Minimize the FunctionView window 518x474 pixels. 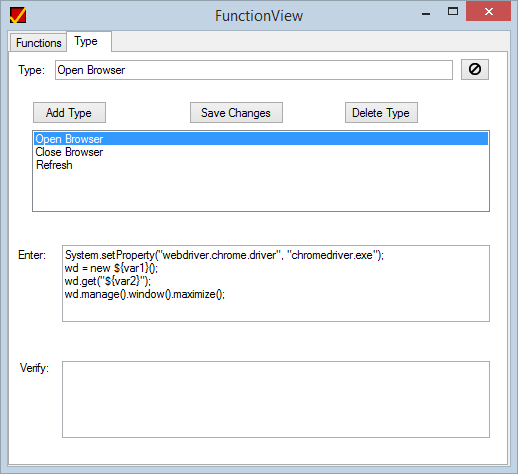426,14
